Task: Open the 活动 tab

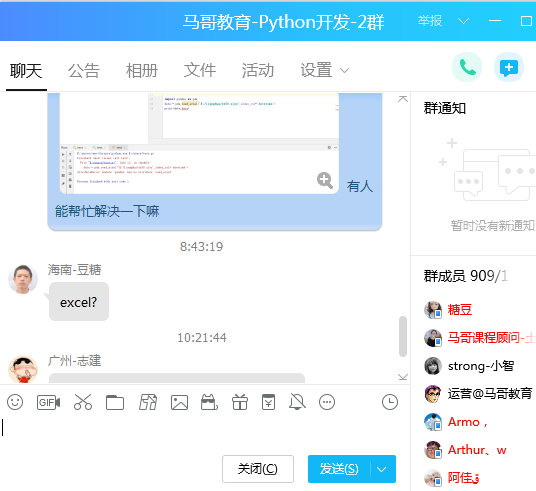Action: pos(258,71)
